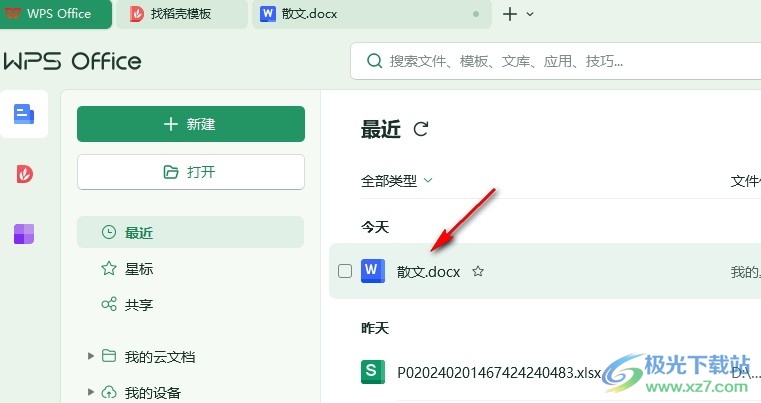Switch to the 找稻壳模板 tab
This screenshot has width=761, height=403.
point(182,14)
